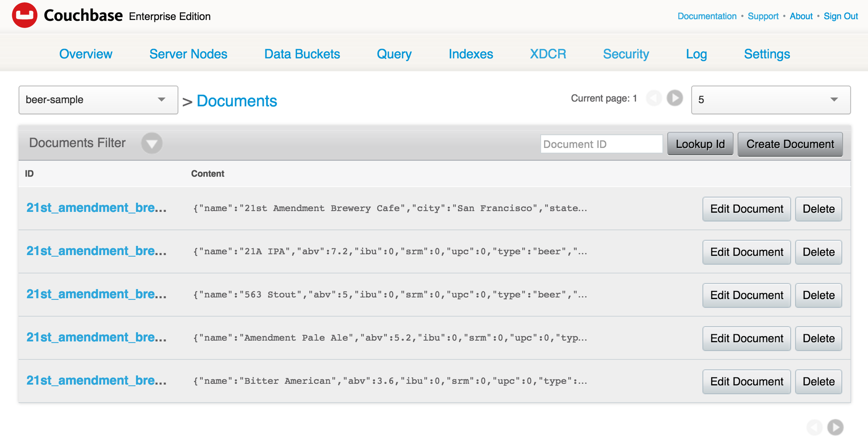Image resolution: width=868 pixels, height=448 pixels.
Task: Click the Content column header
Action: click(x=208, y=174)
